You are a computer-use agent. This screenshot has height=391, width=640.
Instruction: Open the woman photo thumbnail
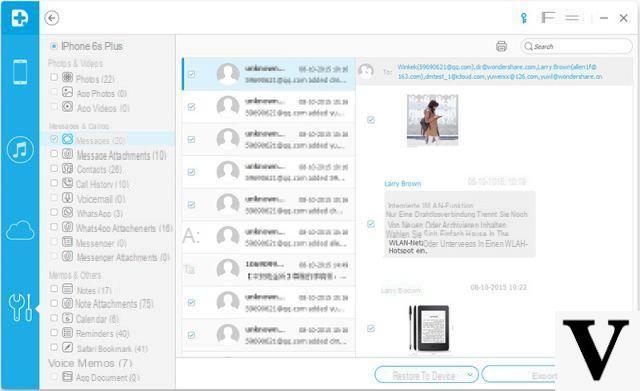(x=432, y=120)
